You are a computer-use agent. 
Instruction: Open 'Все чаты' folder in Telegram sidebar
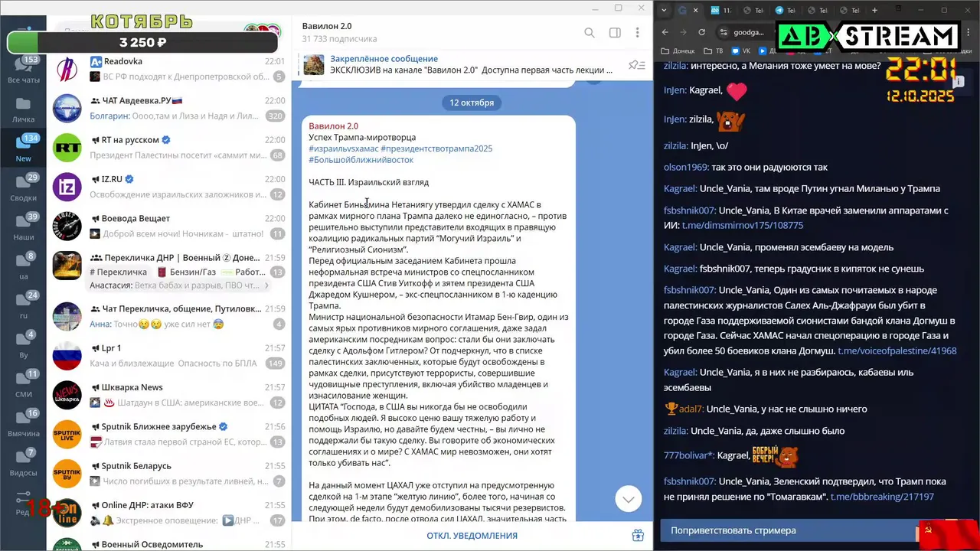[23, 70]
